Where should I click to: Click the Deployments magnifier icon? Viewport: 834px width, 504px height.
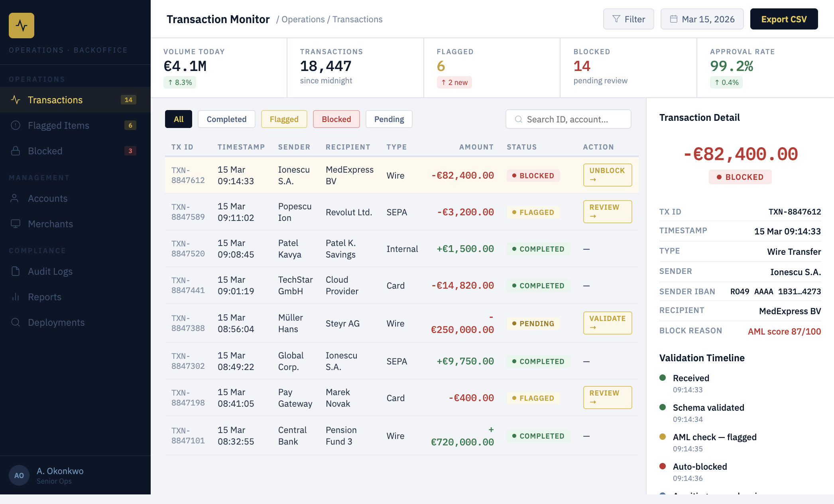point(16,322)
